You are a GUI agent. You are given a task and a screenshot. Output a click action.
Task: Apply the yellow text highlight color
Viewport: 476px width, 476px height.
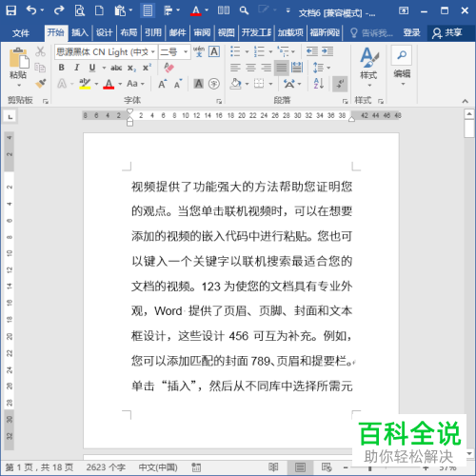[x=85, y=84]
